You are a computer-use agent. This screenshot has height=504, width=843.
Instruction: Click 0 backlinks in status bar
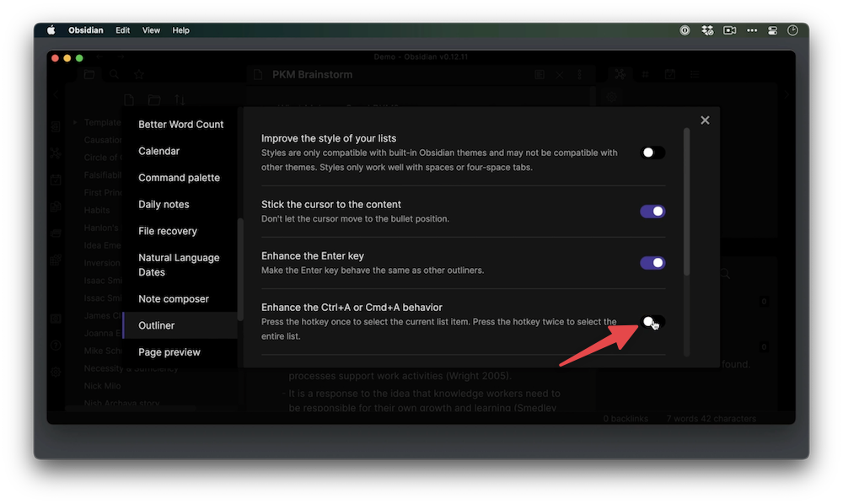pyautogui.click(x=626, y=419)
